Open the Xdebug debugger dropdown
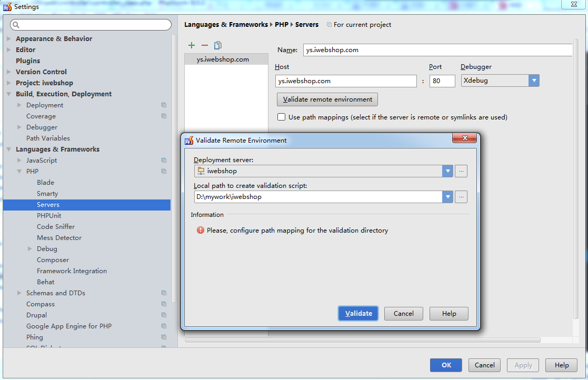 click(x=534, y=80)
